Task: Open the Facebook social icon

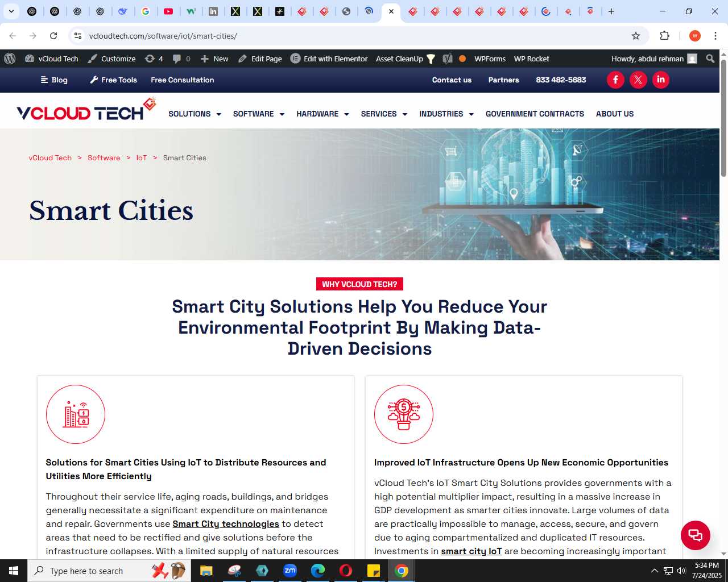Action: tap(615, 80)
